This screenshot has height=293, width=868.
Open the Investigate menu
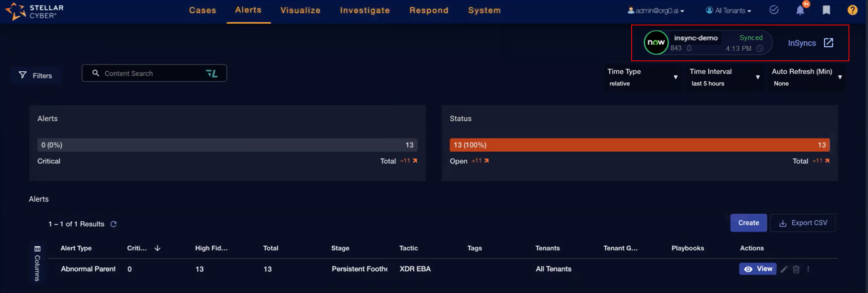click(x=365, y=10)
